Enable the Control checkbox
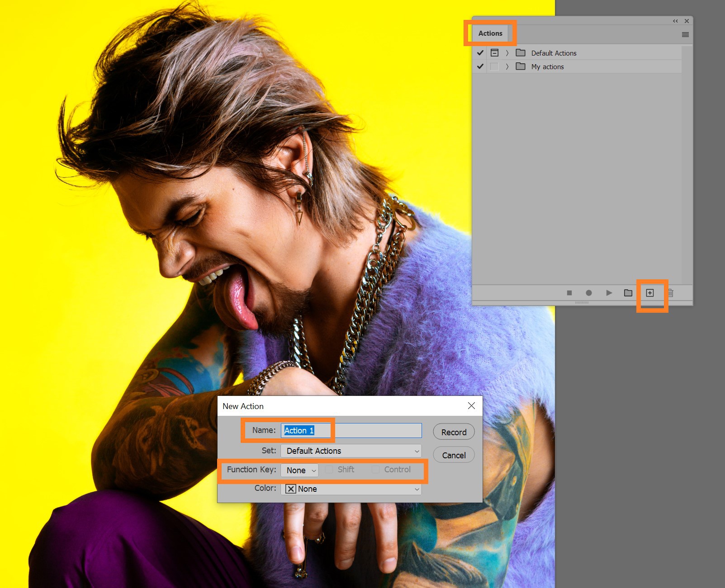 coord(375,470)
